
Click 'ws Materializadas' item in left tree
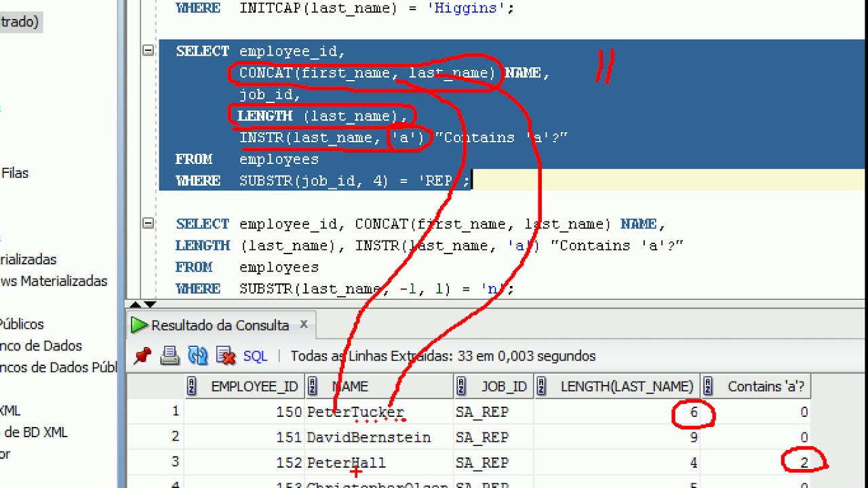point(54,281)
